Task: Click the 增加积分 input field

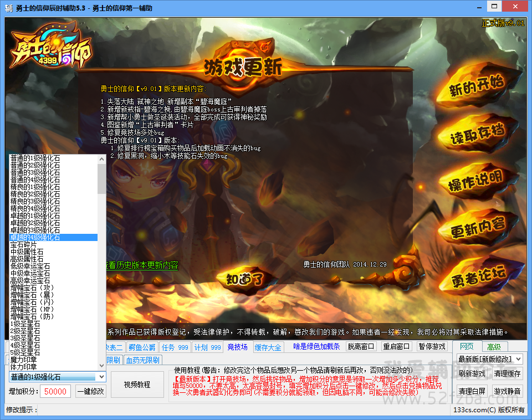Action: pyautogui.click(x=55, y=392)
